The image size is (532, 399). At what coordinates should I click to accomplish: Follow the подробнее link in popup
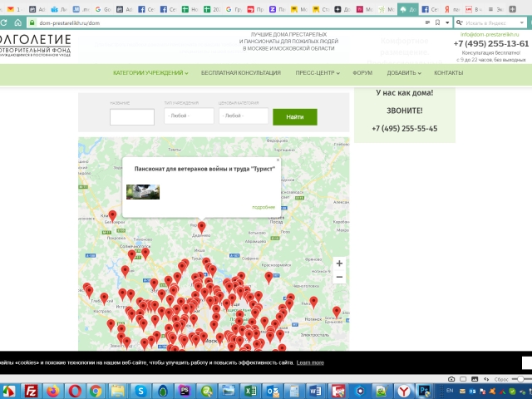click(263, 207)
